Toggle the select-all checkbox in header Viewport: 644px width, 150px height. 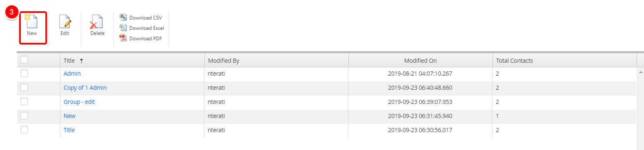pyautogui.click(x=24, y=60)
